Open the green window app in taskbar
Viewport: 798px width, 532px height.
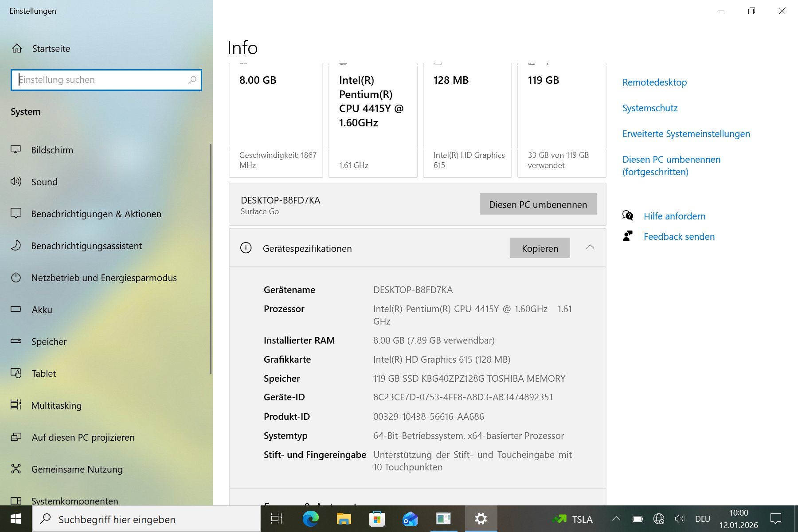pyautogui.click(x=443, y=519)
